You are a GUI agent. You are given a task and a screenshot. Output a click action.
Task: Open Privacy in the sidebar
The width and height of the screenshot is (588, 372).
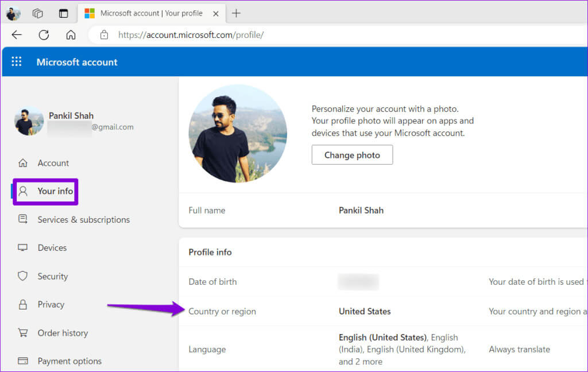51,304
